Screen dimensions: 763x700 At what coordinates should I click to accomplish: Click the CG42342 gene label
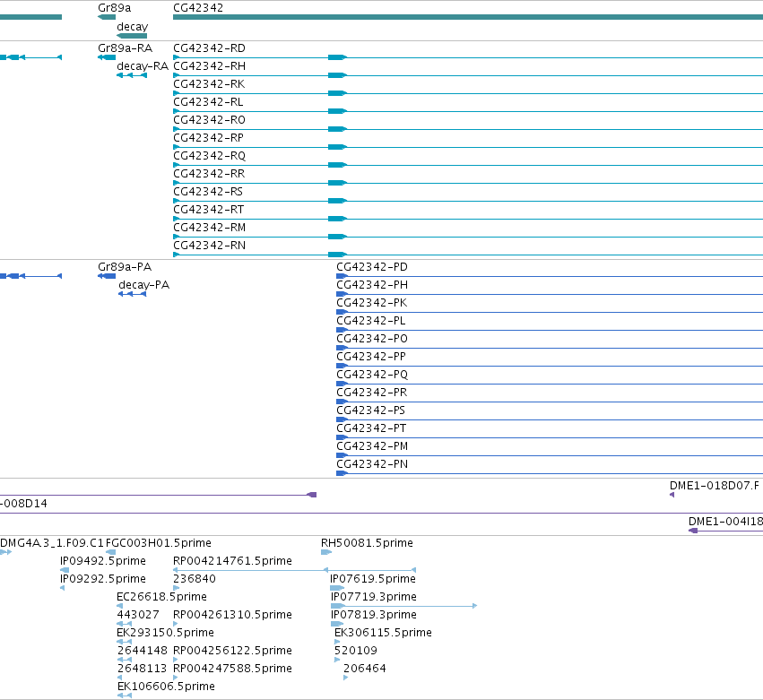click(x=198, y=8)
